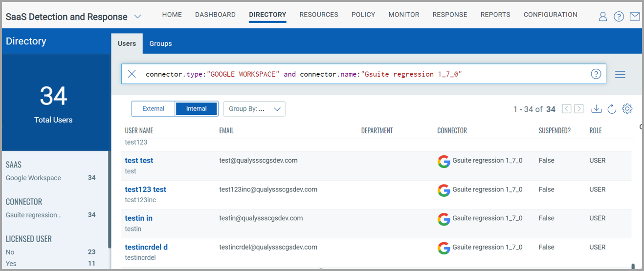
Task: Click Google icon in testincrdel d row
Action: 444,249
